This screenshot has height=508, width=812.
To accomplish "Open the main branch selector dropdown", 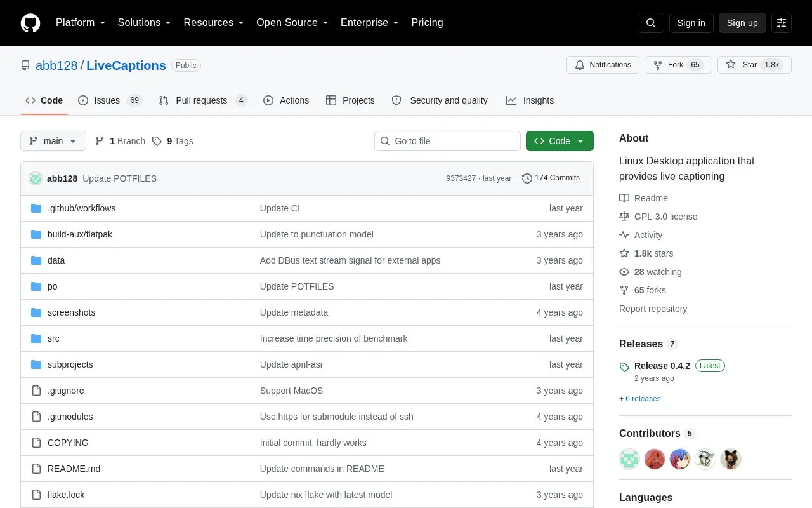I will (x=53, y=141).
